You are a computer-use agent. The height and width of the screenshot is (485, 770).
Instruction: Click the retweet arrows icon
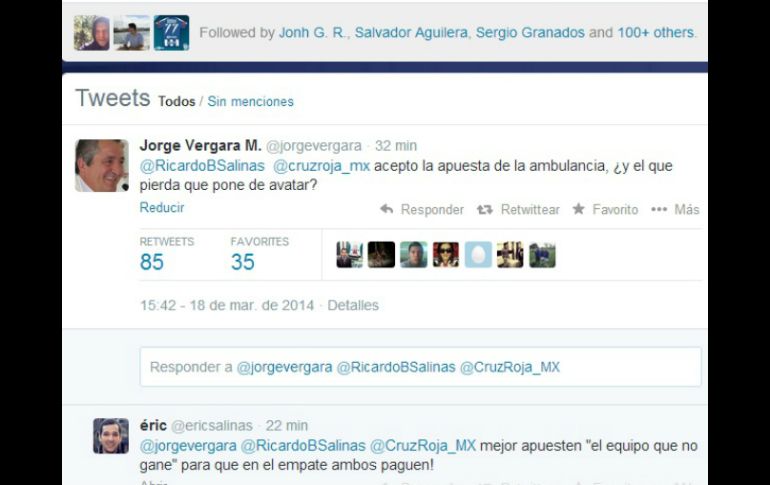(x=485, y=210)
